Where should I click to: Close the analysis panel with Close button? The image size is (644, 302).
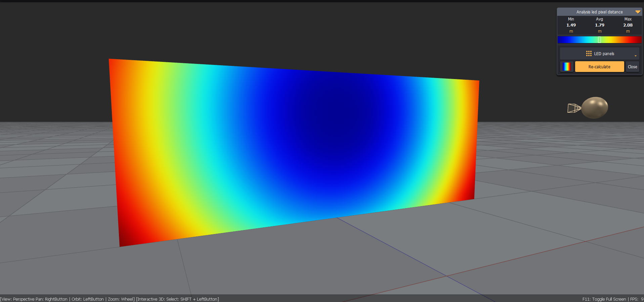pos(632,67)
